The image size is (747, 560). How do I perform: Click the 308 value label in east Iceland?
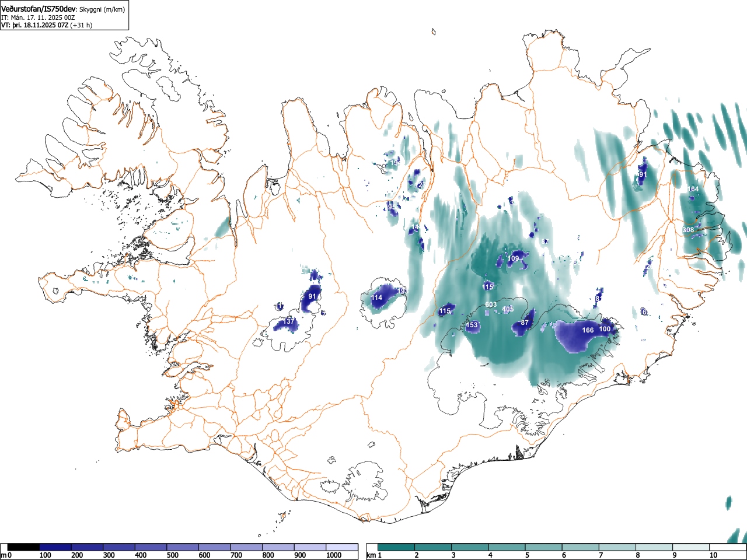coord(689,230)
